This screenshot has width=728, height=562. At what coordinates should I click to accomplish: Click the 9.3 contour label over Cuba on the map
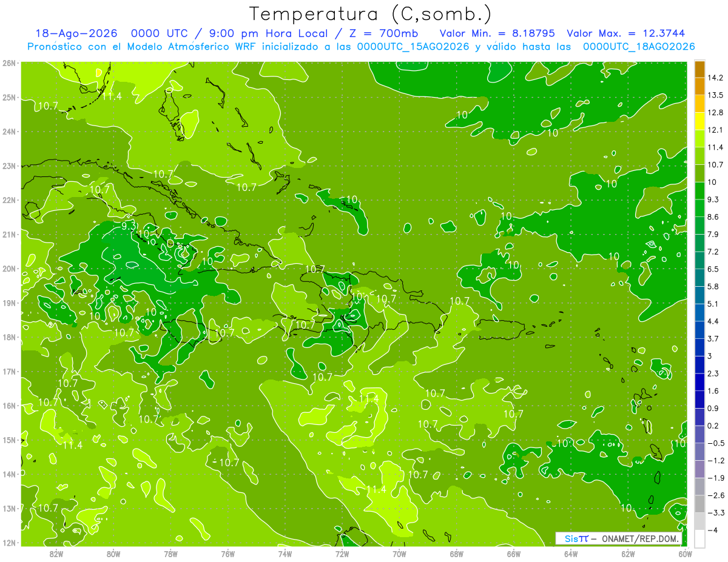[129, 226]
